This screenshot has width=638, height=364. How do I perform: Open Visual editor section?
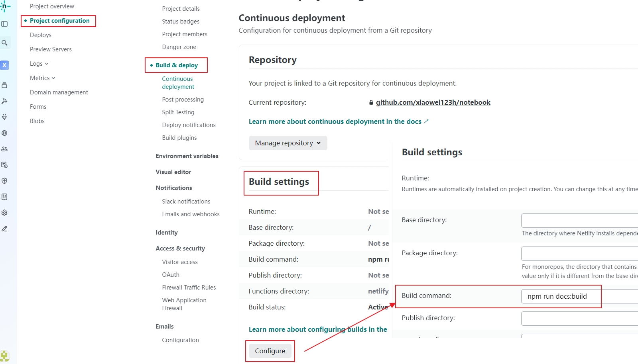click(173, 172)
